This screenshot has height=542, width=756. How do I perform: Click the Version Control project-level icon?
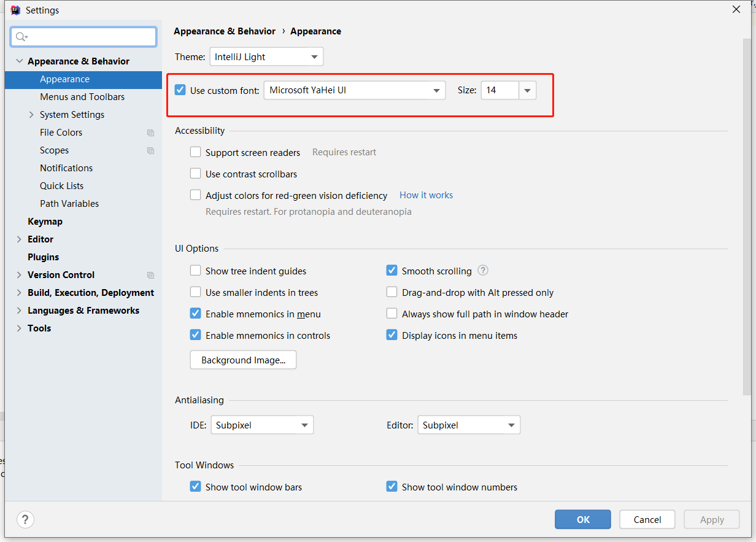150,275
